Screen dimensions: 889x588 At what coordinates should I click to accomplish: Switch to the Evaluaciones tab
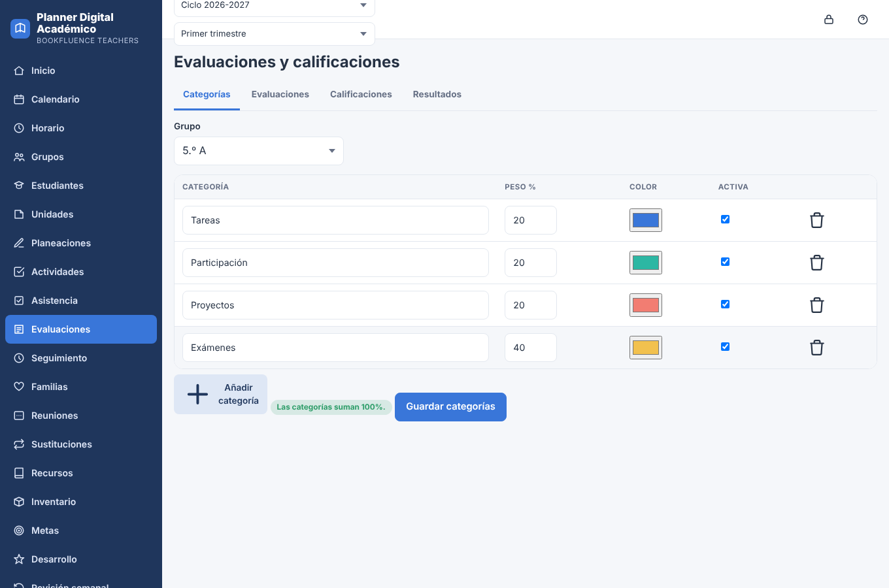coord(280,95)
